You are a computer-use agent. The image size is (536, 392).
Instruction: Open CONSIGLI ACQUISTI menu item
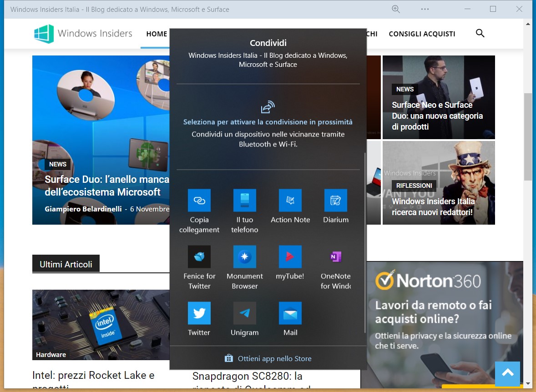[422, 34]
